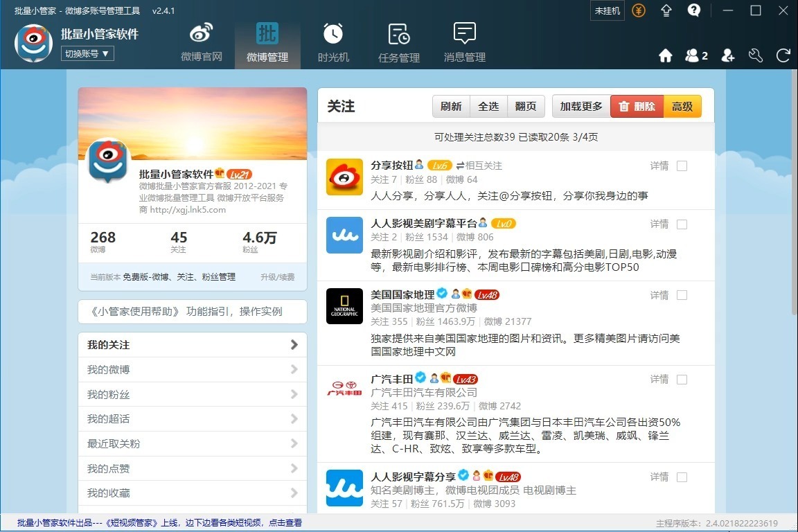798x532 pixels.
Task: Click the 全选 select all button
Action: (x=488, y=107)
